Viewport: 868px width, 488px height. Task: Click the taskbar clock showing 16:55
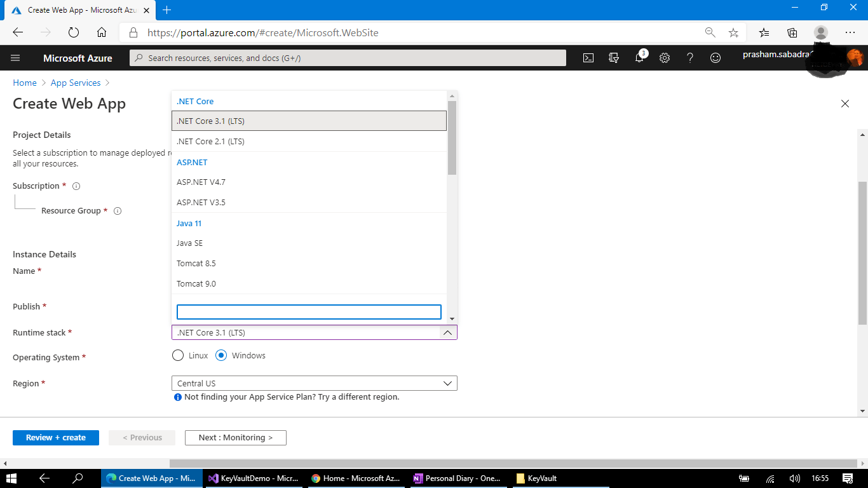point(820,478)
